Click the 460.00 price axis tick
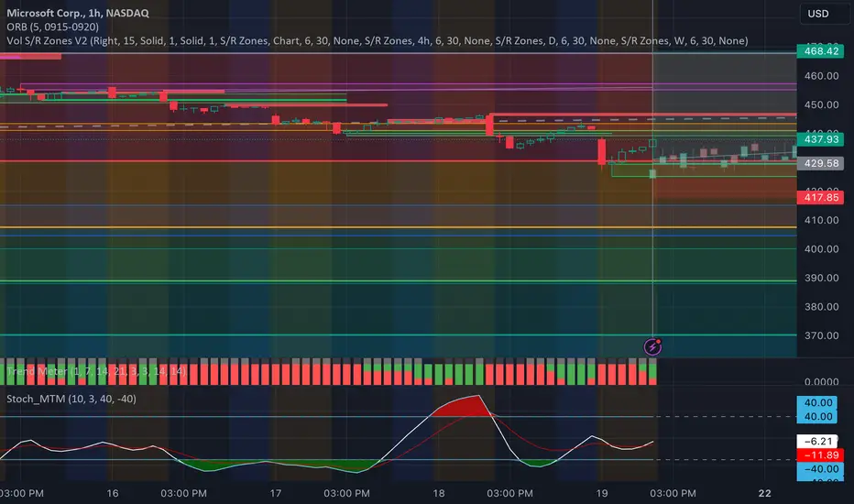 coord(821,76)
